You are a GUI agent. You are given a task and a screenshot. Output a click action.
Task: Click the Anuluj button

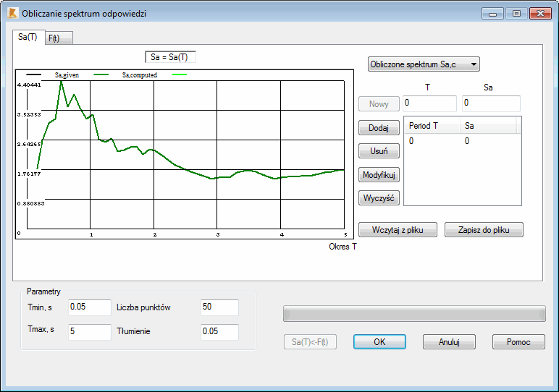449,342
